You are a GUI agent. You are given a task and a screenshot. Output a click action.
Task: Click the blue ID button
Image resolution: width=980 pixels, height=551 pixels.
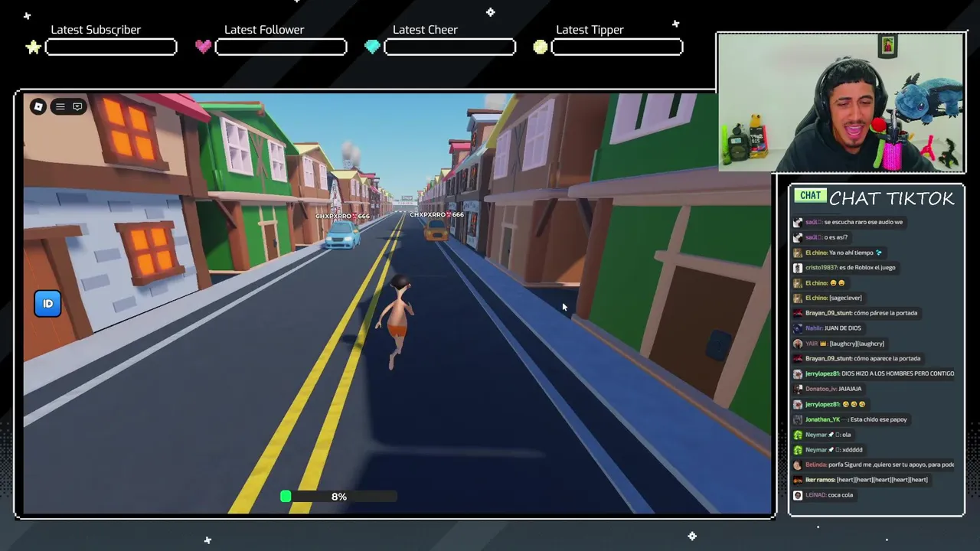coord(47,304)
